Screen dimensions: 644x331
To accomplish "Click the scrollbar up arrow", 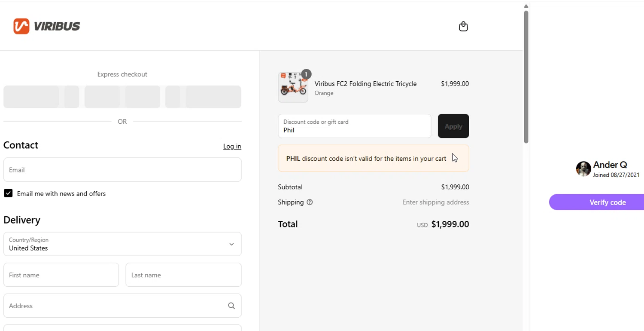I will click(x=526, y=6).
